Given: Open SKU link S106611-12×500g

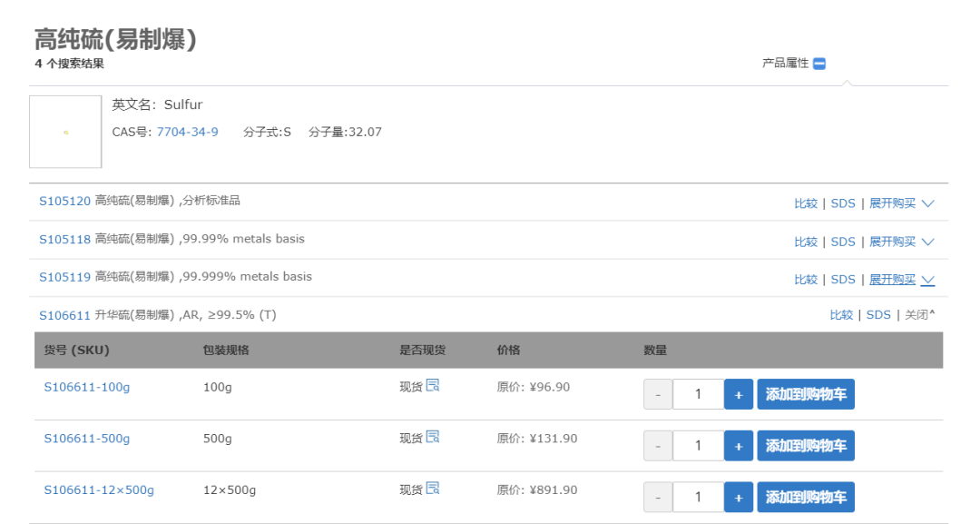Looking at the screenshot, I should (99, 490).
